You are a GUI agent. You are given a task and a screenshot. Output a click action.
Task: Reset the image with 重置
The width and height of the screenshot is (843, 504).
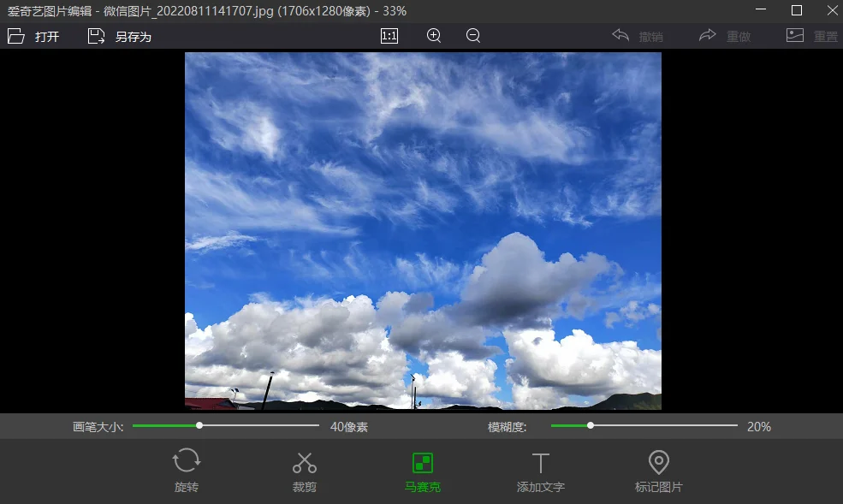pyautogui.click(x=812, y=36)
